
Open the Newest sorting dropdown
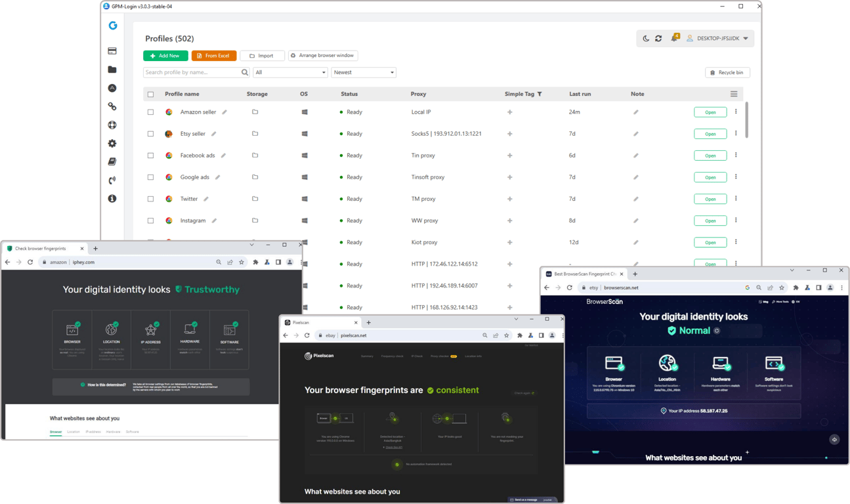coord(364,72)
